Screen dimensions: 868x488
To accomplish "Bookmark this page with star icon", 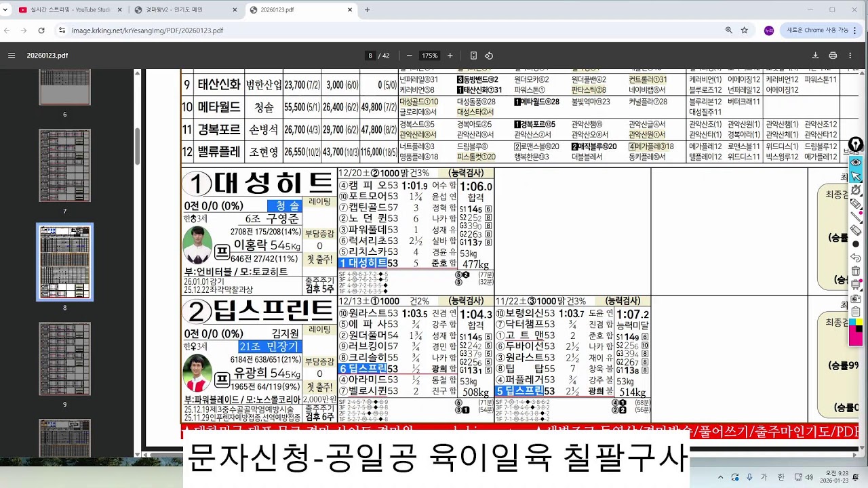I will click(x=745, y=30).
